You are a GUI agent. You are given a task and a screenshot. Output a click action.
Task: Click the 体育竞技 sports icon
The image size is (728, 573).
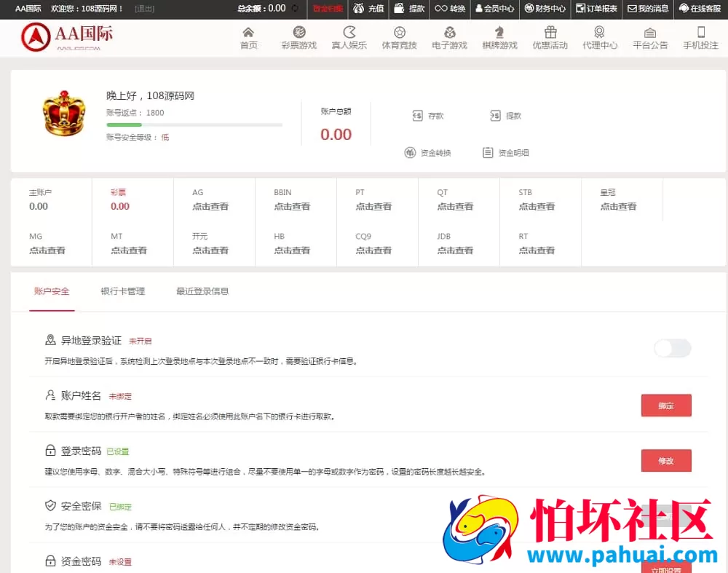398,36
